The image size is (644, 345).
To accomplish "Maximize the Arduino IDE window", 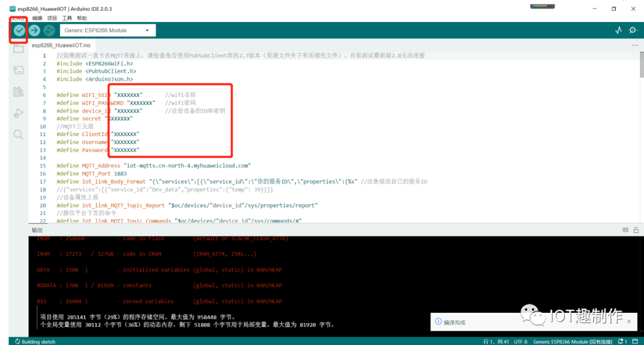I will click(x=614, y=8).
